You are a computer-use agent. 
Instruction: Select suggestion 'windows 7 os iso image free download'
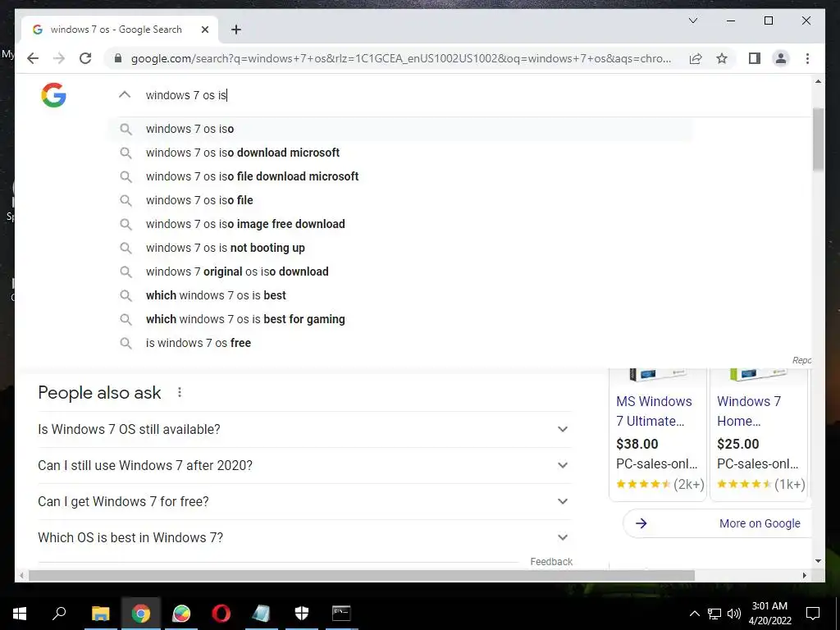[x=400, y=224]
